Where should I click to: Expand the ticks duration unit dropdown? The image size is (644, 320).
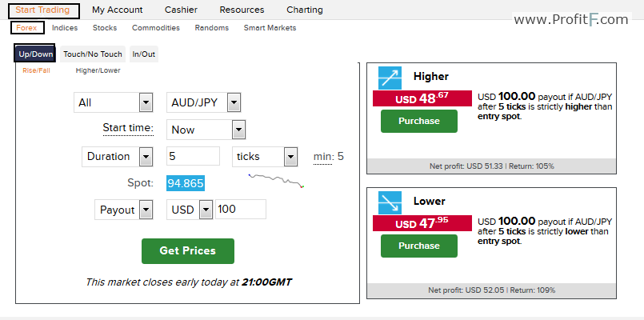265,157
